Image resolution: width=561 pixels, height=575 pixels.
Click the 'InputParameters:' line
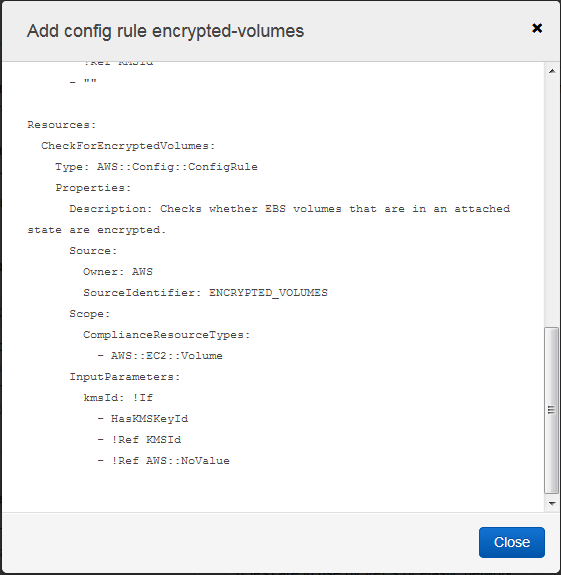[125, 377]
